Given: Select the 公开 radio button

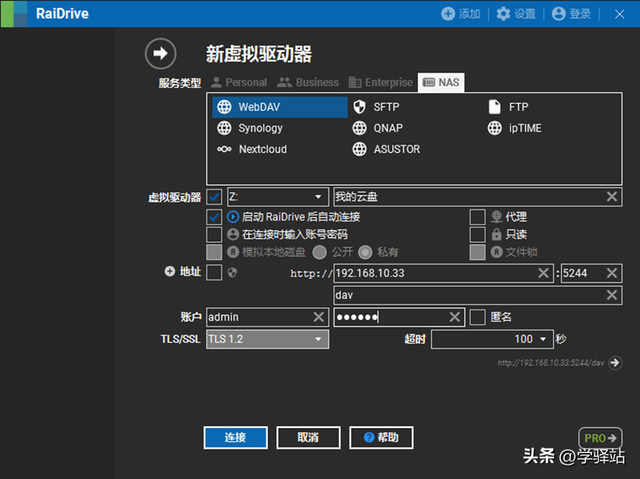Looking at the screenshot, I should tap(320, 252).
